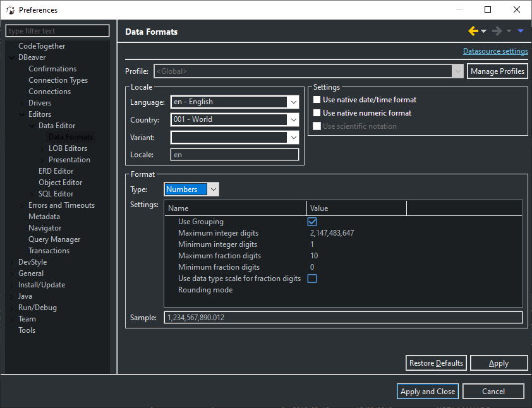
Task: Click Manage Profiles button
Action: click(x=497, y=71)
